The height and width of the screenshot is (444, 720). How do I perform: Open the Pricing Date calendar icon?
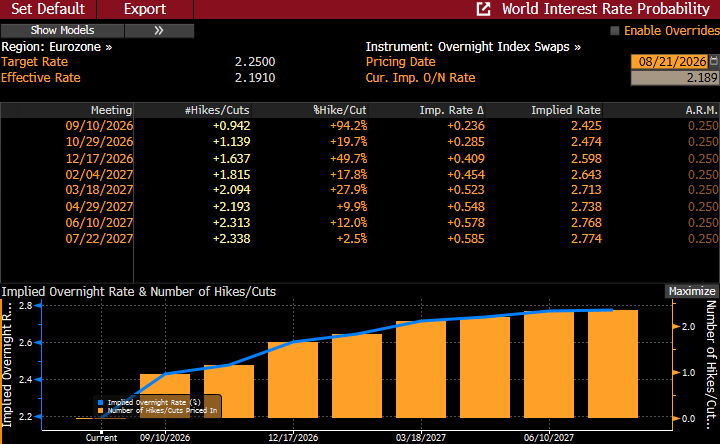tap(714, 61)
